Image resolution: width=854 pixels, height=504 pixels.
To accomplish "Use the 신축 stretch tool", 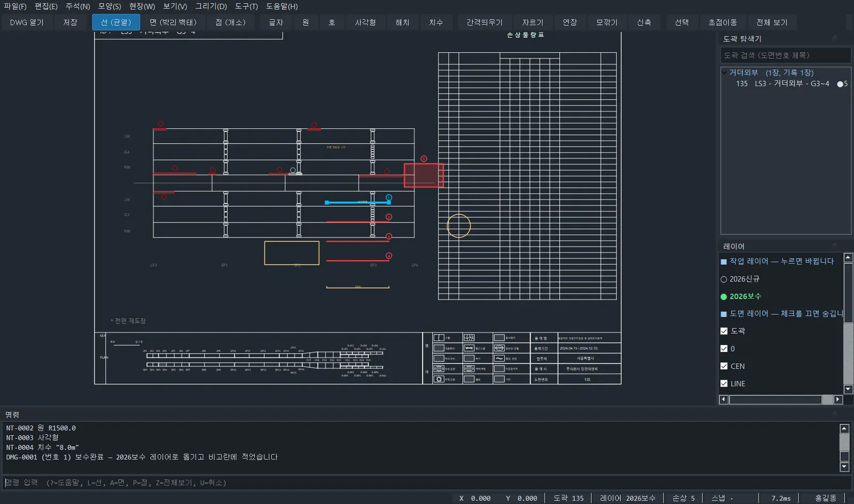I will click(x=644, y=22).
